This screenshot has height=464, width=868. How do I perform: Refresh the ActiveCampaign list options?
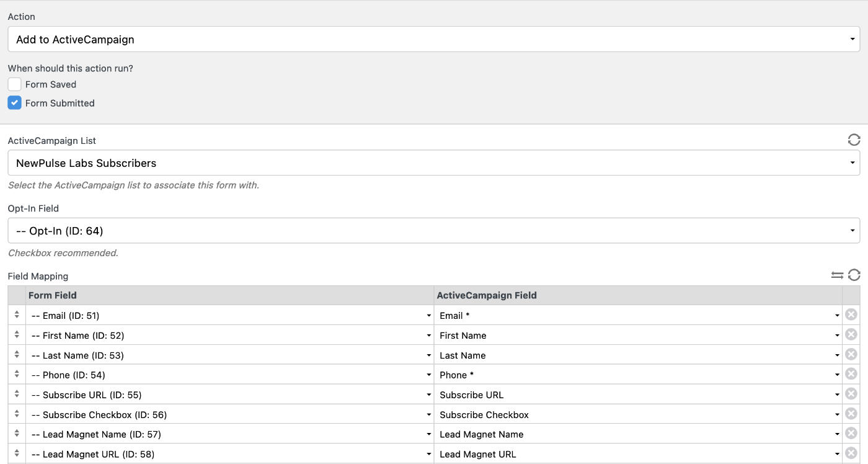pos(854,140)
